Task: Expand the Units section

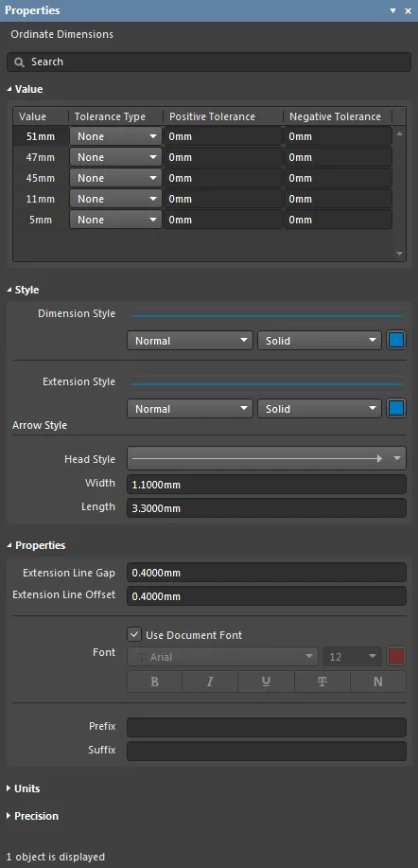Action: (x=9, y=788)
